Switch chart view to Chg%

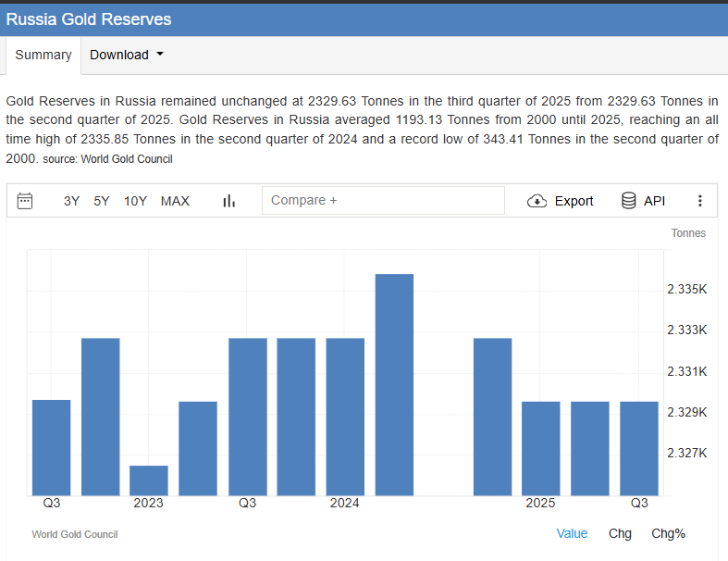tap(668, 533)
